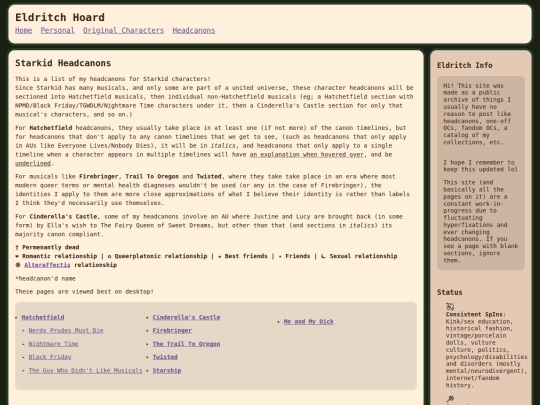Image resolution: width=540 pixels, height=405 pixels.
Task: Open the Starship link
Action: [x=167, y=371]
